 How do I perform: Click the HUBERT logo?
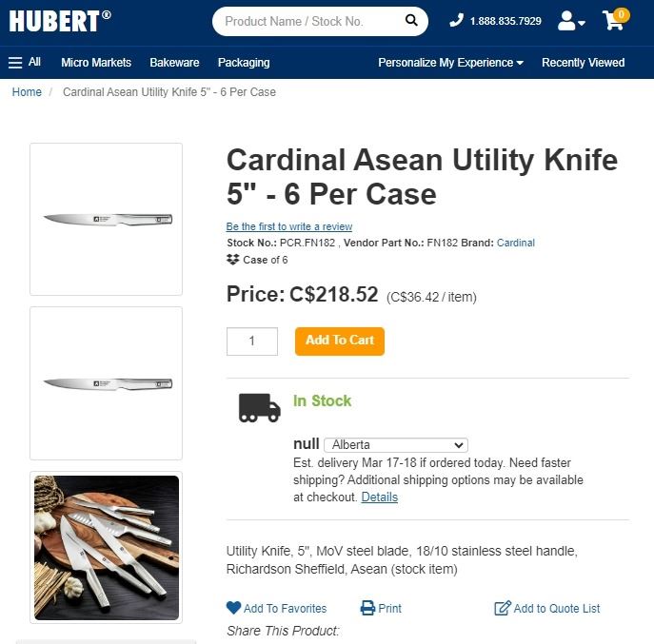coord(59,21)
